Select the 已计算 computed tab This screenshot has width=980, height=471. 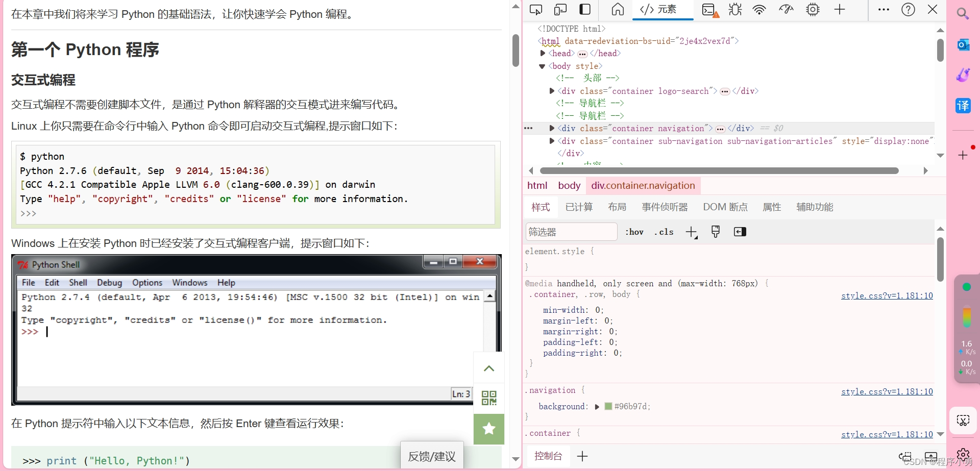click(x=579, y=207)
